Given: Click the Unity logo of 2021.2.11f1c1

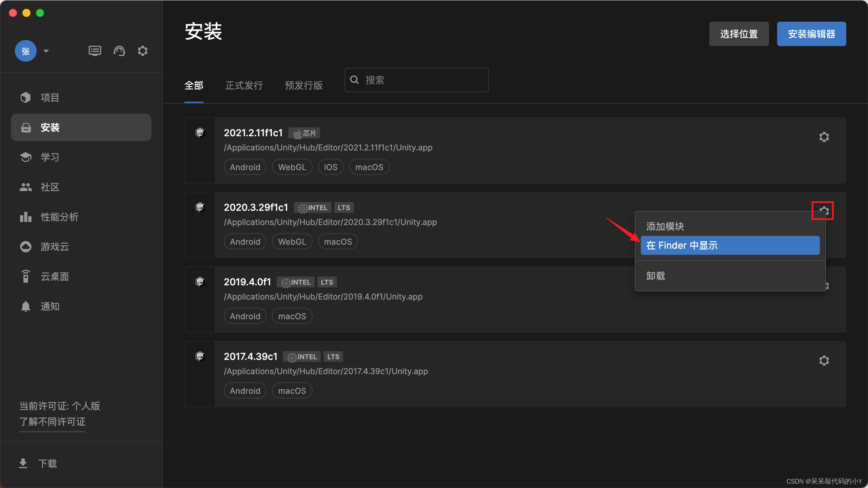Looking at the screenshot, I should pyautogui.click(x=200, y=133).
